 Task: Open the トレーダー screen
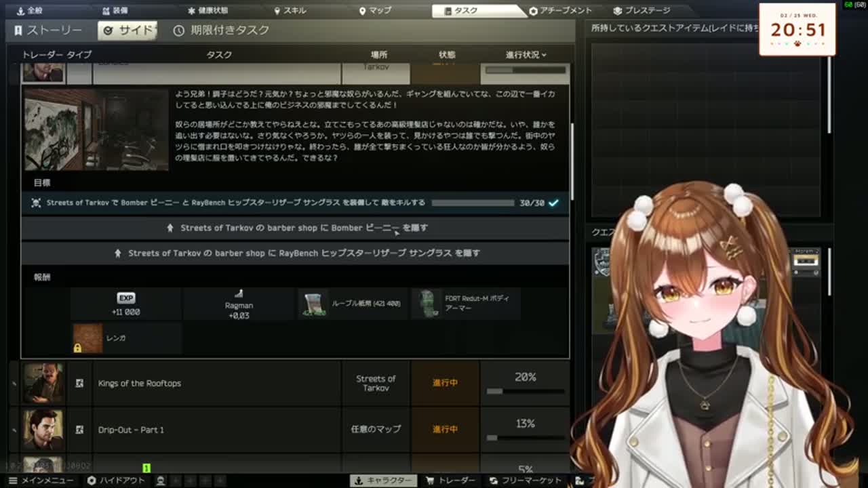(x=450, y=481)
